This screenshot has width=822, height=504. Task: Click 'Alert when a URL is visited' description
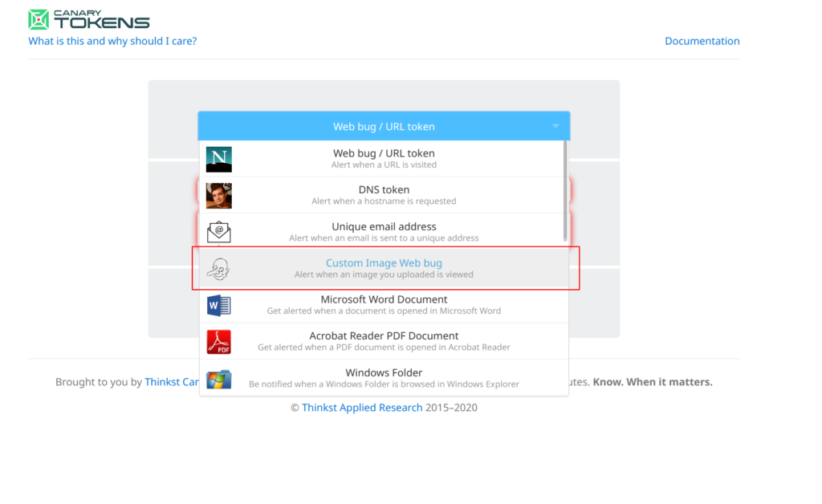[384, 165]
